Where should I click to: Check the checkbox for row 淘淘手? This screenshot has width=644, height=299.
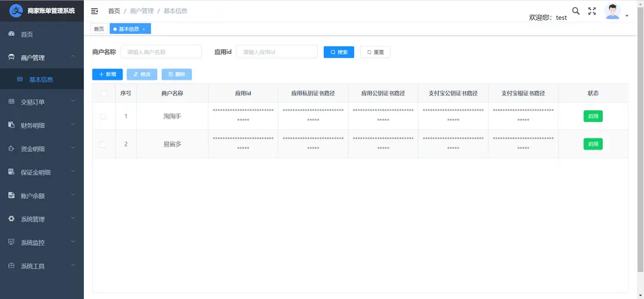(103, 116)
